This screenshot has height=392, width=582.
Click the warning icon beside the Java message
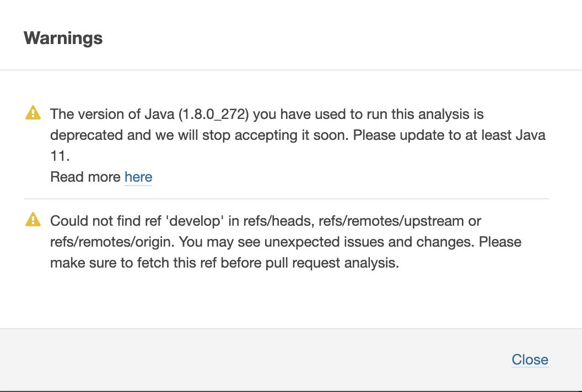click(x=33, y=113)
